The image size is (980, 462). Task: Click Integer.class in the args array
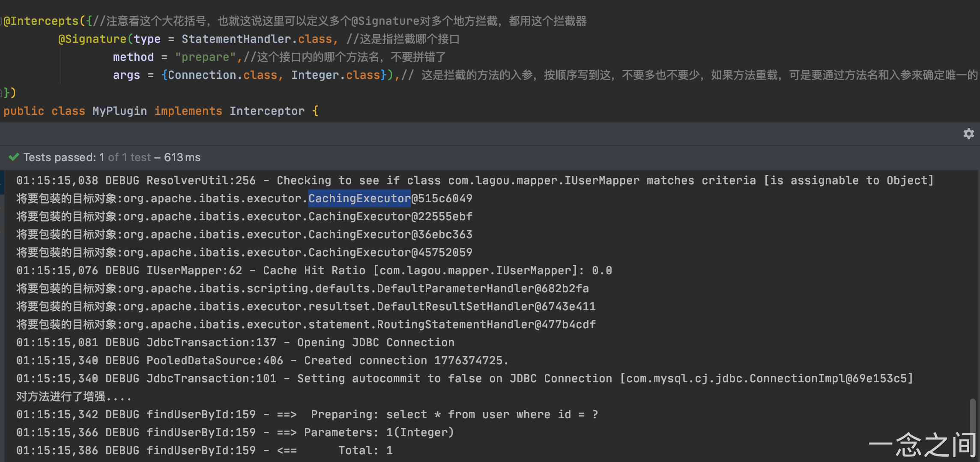(x=335, y=75)
